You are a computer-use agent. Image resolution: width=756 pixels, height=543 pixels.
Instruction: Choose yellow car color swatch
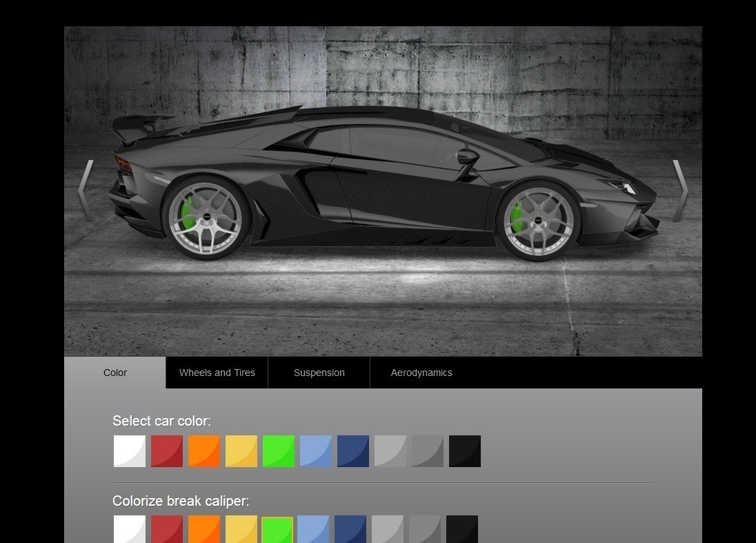coord(241,451)
